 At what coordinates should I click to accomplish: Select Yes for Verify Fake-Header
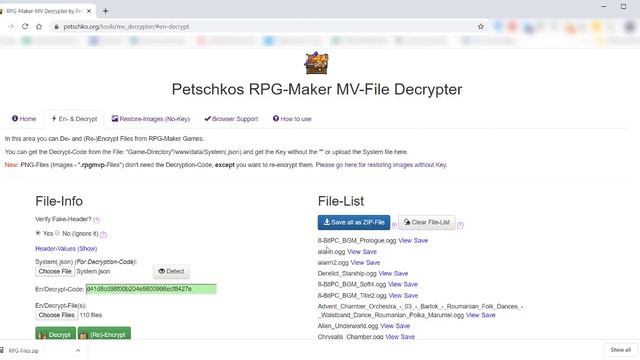point(38,233)
